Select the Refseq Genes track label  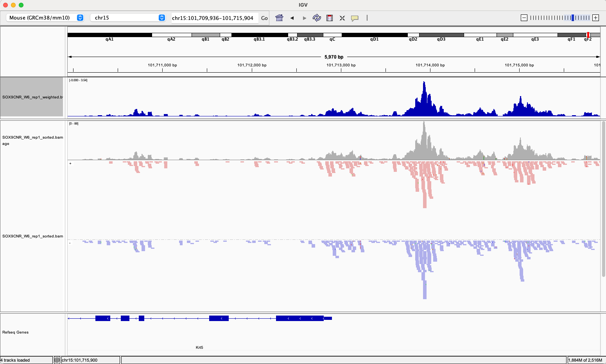click(15, 332)
